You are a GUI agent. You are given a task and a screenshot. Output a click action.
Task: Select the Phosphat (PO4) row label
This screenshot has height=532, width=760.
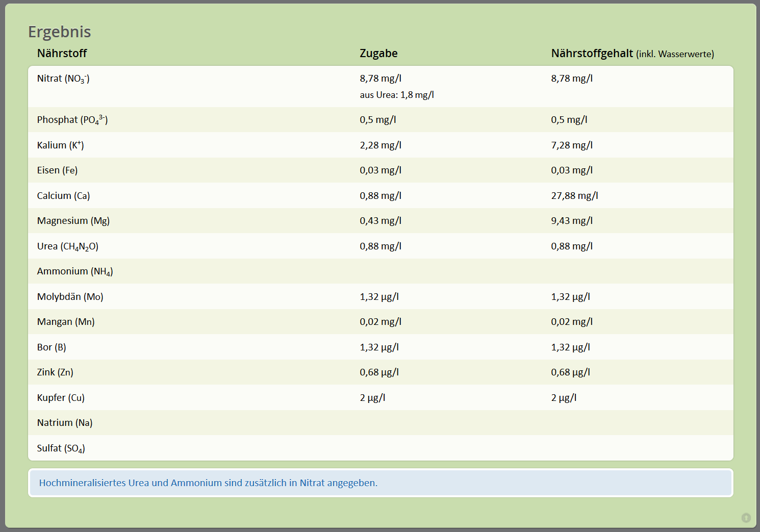(72, 120)
